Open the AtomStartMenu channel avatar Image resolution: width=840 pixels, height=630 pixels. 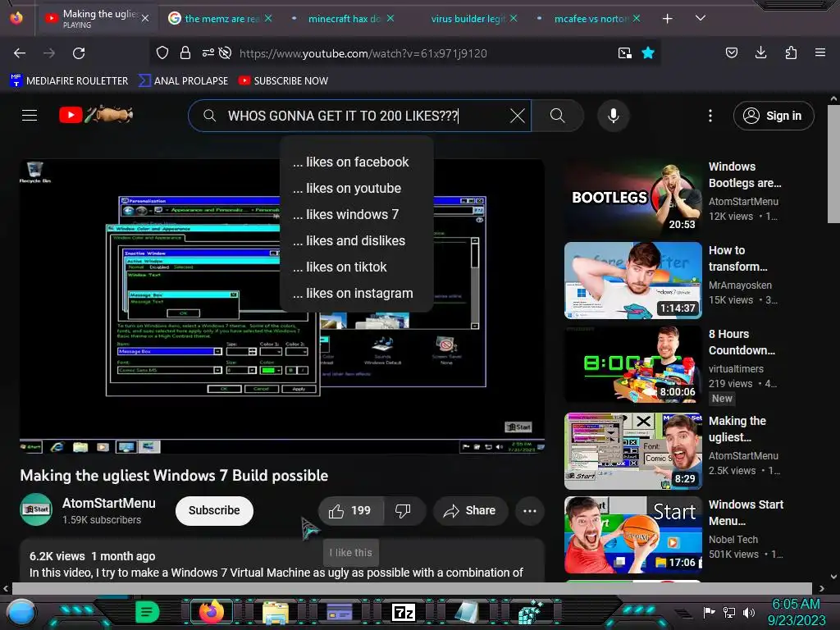[x=36, y=509]
